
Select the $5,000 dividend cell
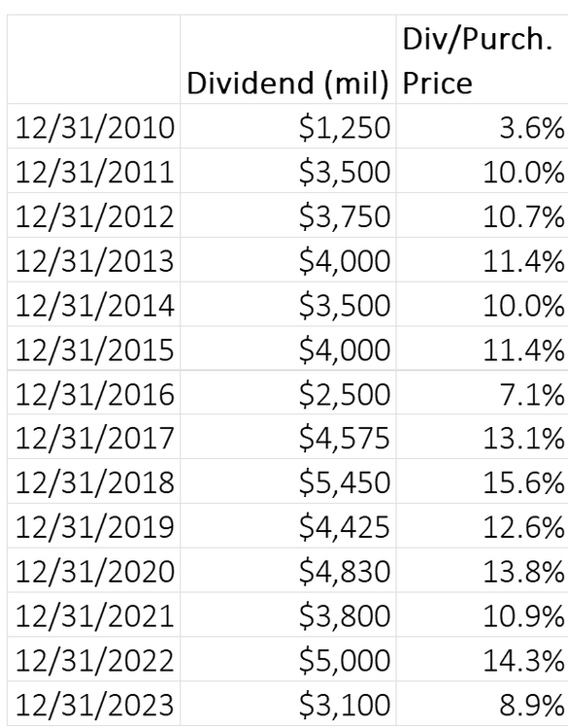(x=288, y=659)
